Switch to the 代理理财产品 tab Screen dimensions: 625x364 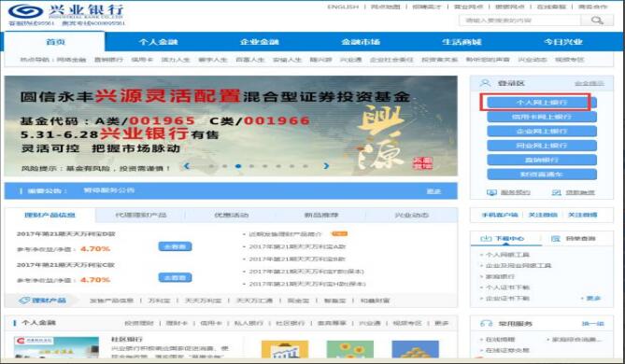pyautogui.click(x=141, y=215)
